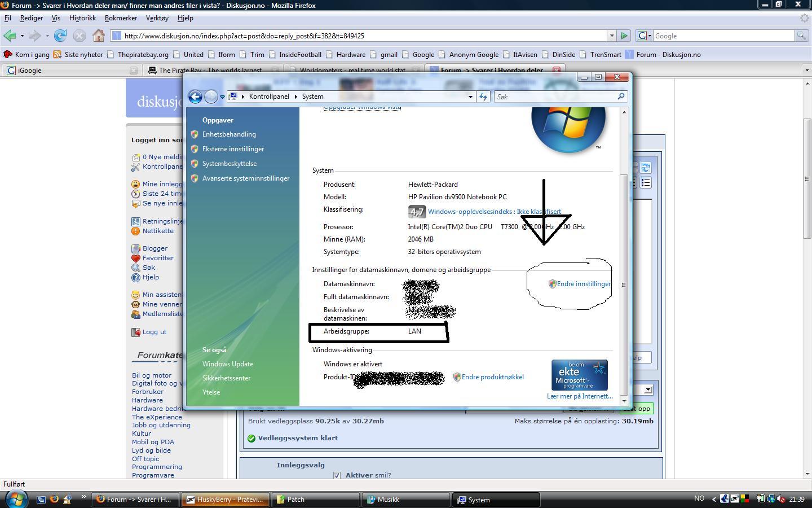The width and height of the screenshot is (812, 508).
Task: Click the green Go button beside URL bar
Action: [624, 36]
